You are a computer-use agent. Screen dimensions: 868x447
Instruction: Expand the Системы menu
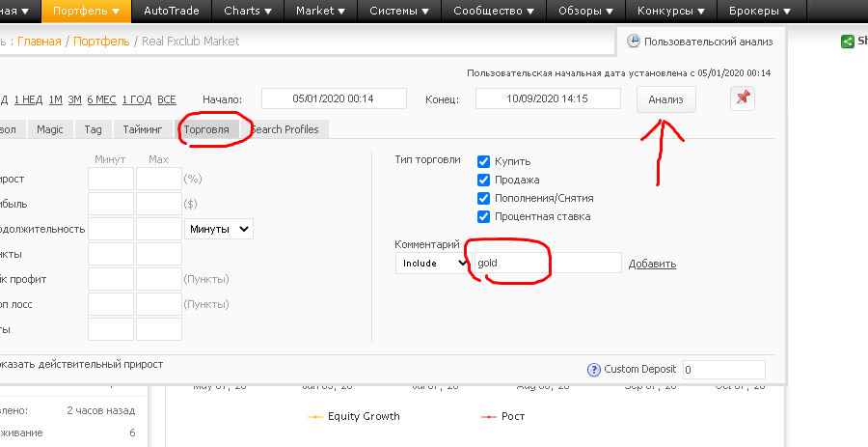click(x=399, y=11)
